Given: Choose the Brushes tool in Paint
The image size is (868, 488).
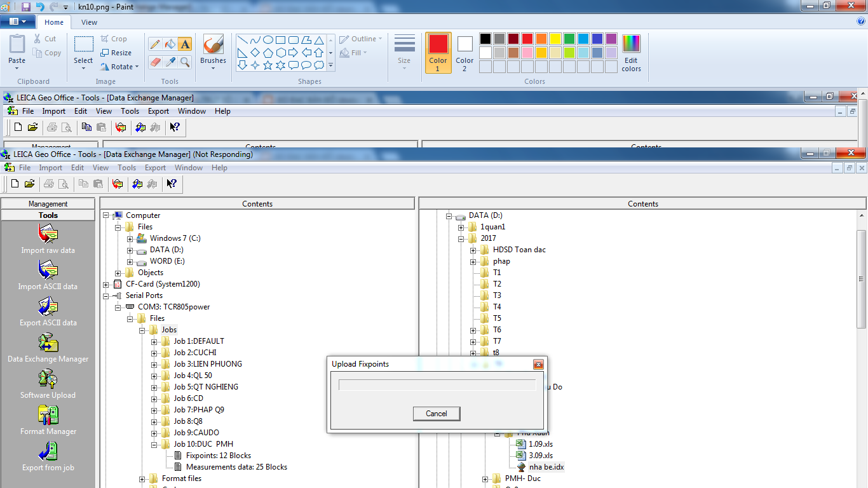Looking at the screenshot, I should pyautogui.click(x=213, y=52).
